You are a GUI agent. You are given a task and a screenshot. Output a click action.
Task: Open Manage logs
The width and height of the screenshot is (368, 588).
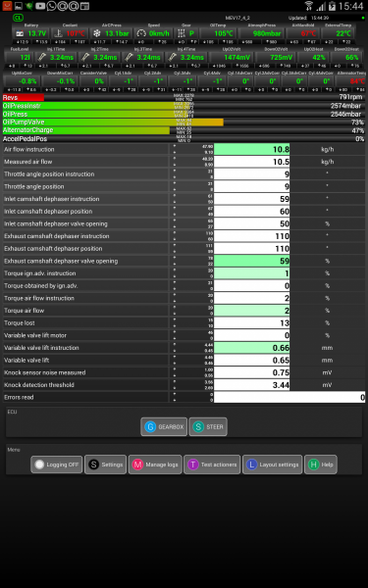pyautogui.click(x=155, y=465)
